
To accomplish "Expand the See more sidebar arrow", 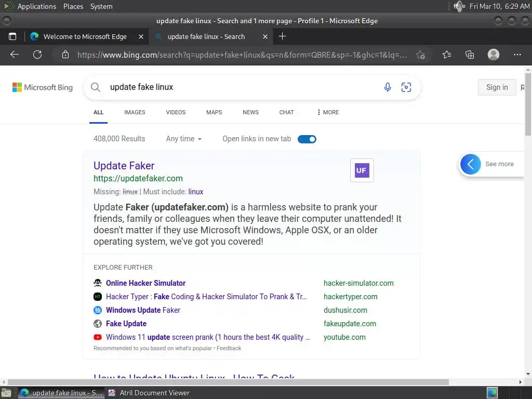I will click(470, 164).
